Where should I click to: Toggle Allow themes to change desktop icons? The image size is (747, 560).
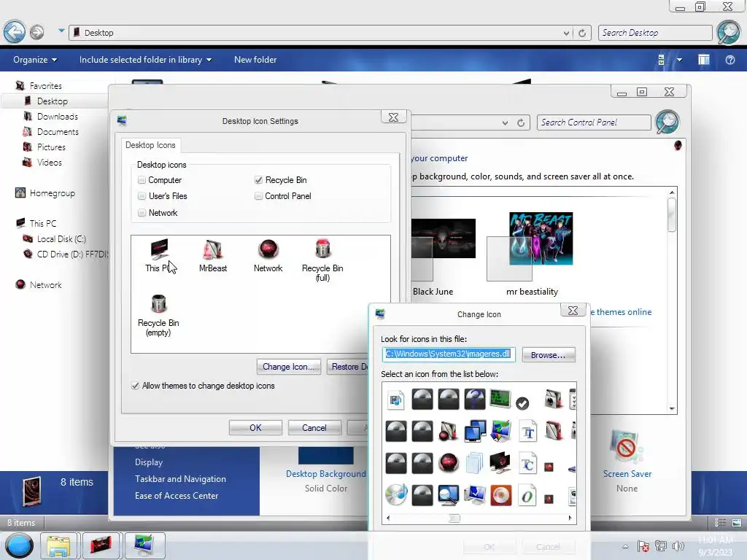135,386
